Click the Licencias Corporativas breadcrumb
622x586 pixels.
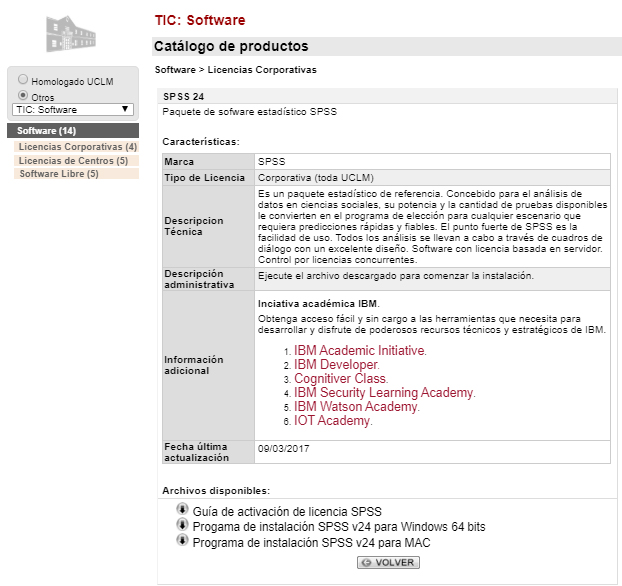[262, 70]
